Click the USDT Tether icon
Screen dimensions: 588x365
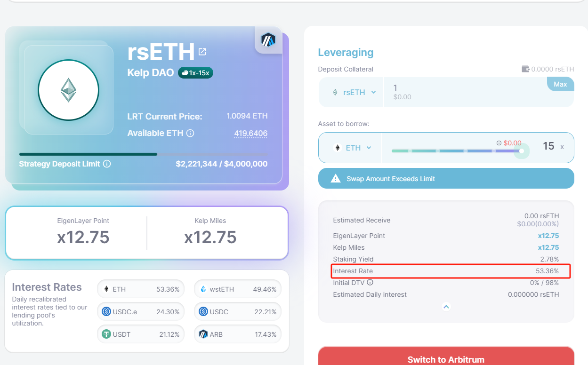click(106, 334)
